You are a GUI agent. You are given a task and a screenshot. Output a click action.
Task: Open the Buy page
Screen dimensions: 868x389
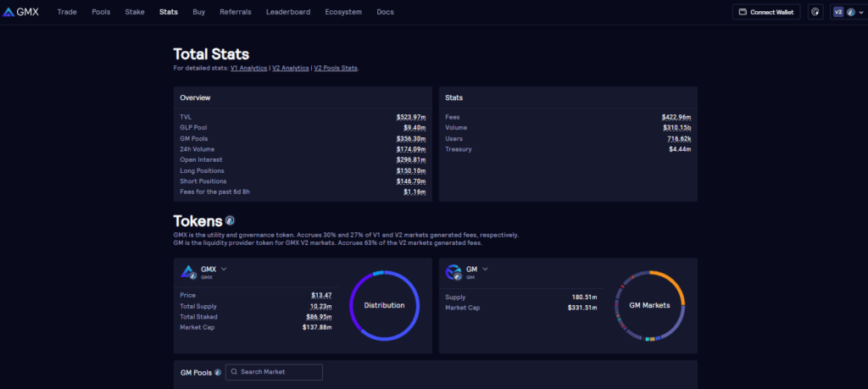(198, 12)
